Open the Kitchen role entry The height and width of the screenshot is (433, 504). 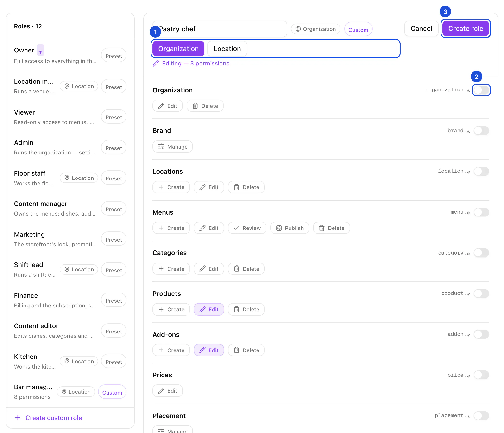70,362
